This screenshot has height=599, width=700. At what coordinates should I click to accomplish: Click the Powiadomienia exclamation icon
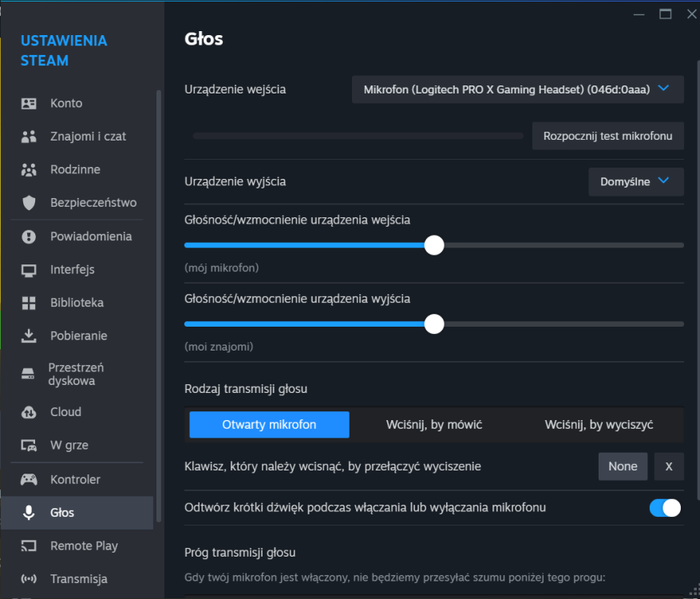pos(29,236)
